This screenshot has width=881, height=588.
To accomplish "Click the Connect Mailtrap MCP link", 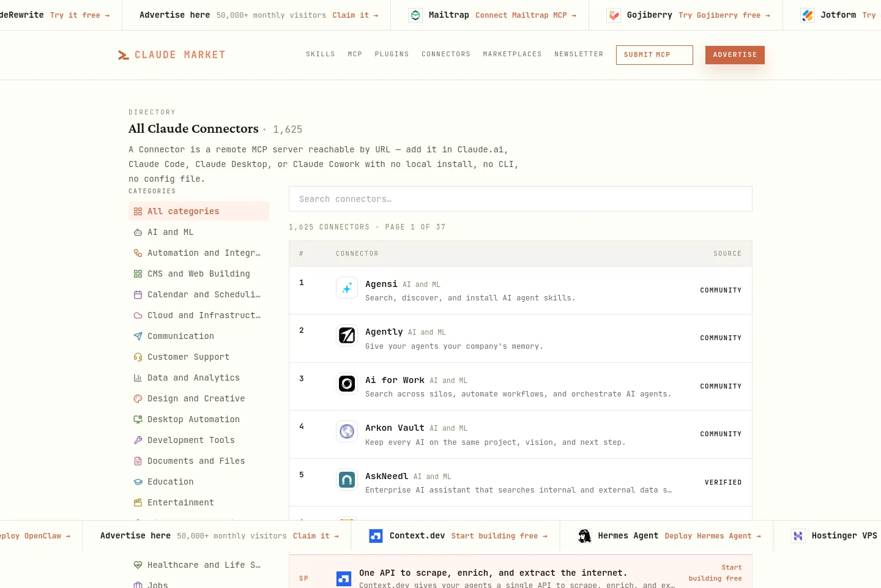I will point(526,15).
